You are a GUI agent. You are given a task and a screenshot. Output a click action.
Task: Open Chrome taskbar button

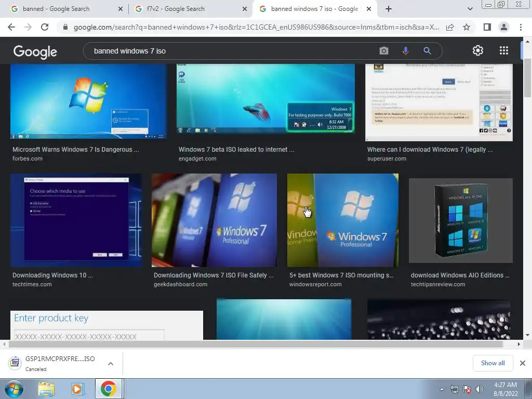(108, 389)
